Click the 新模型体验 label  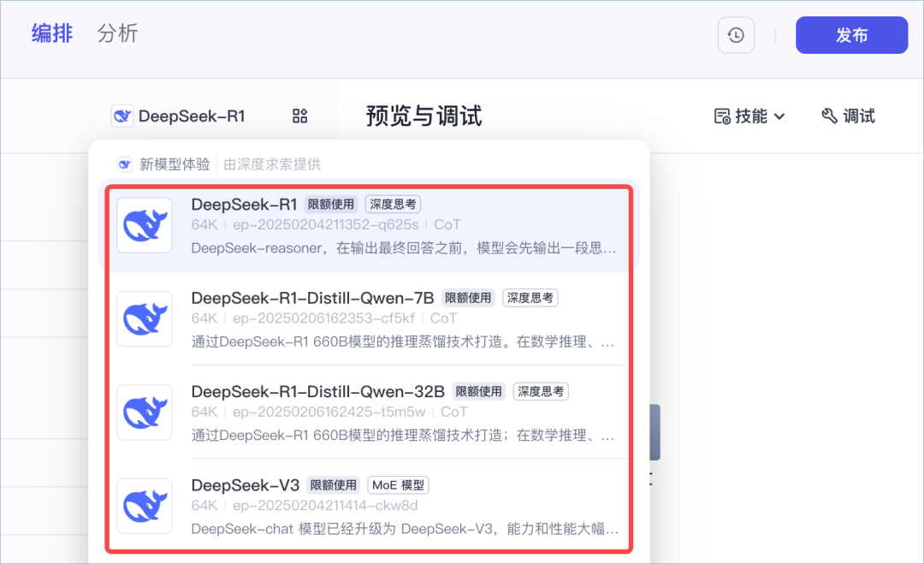tap(175, 164)
